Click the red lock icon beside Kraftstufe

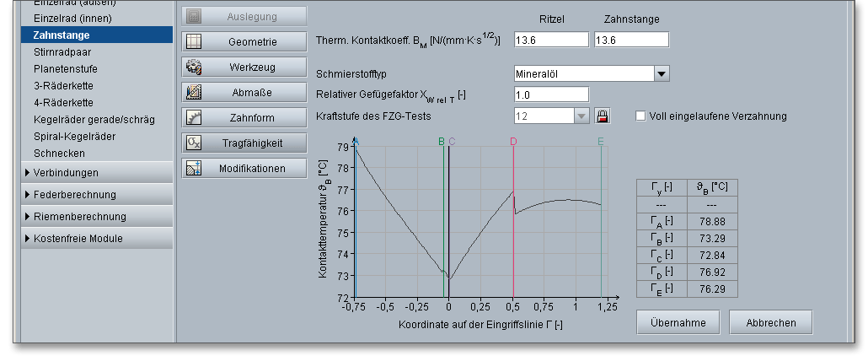(x=602, y=116)
